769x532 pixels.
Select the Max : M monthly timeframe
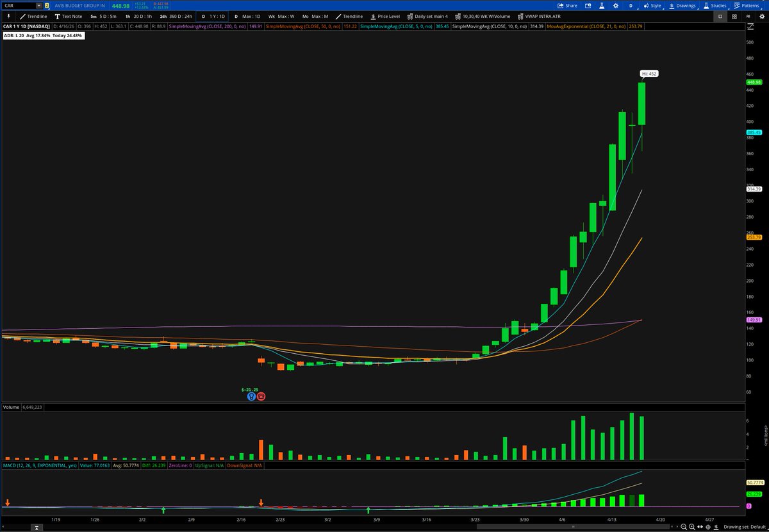coord(316,16)
